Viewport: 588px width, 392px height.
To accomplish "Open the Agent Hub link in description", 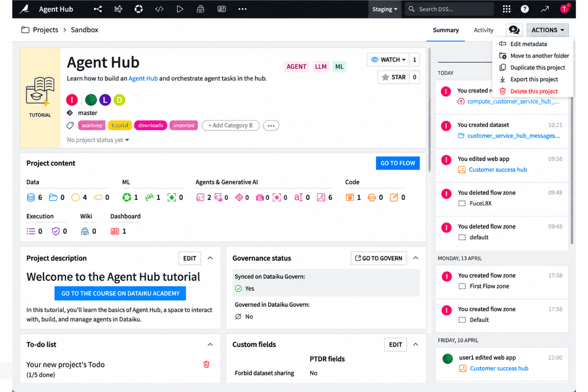I will pyautogui.click(x=143, y=79).
